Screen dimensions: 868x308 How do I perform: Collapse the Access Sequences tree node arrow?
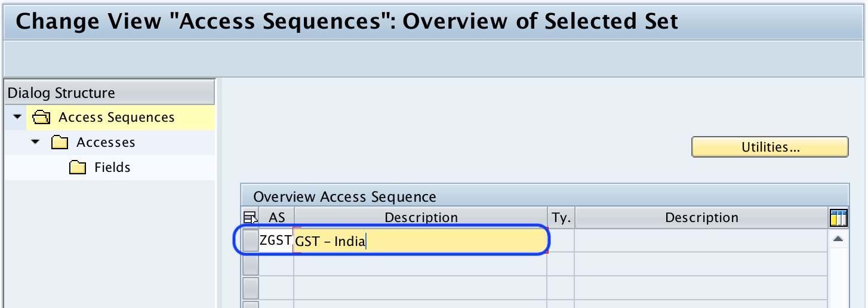coord(17,117)
